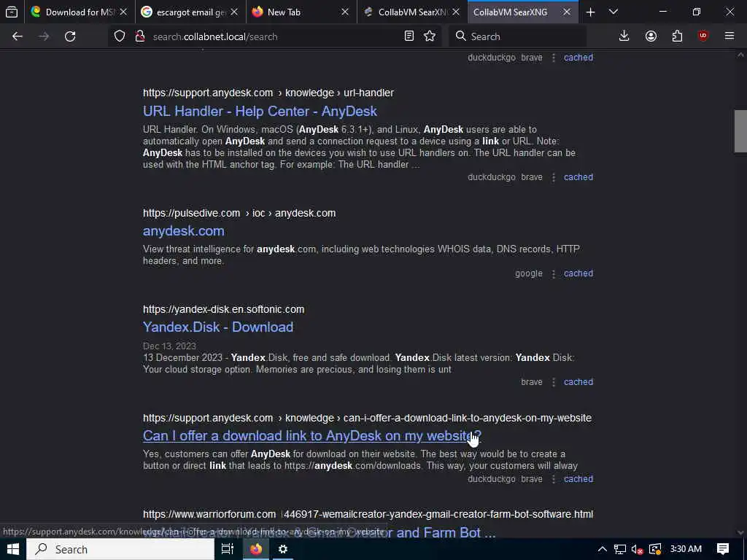
Task: Open the notification center icon
Action: tap(723, 549)
